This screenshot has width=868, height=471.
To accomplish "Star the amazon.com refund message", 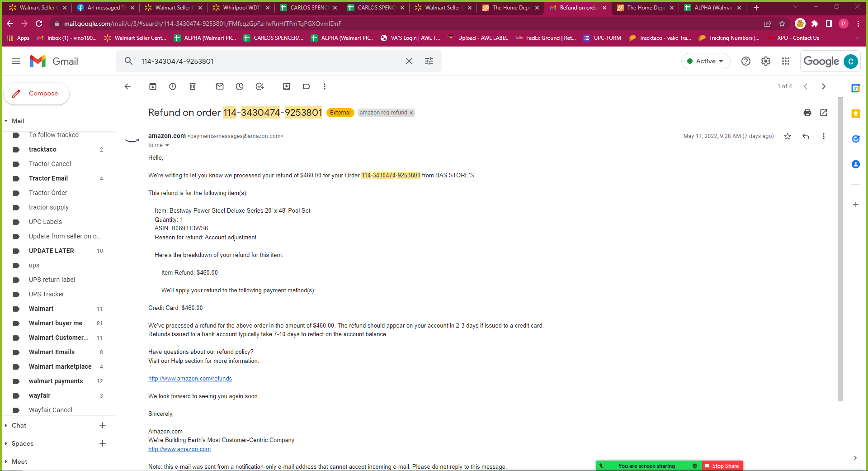I will pos(788,136).
